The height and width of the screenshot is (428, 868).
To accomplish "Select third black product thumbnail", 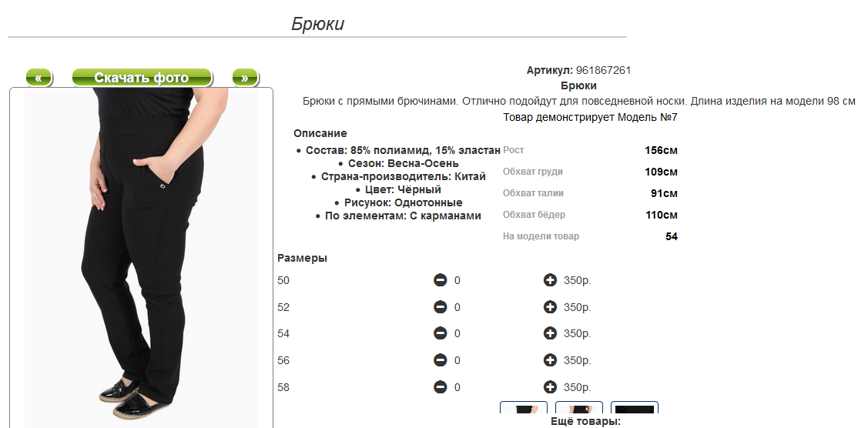I will coord(635,407).
